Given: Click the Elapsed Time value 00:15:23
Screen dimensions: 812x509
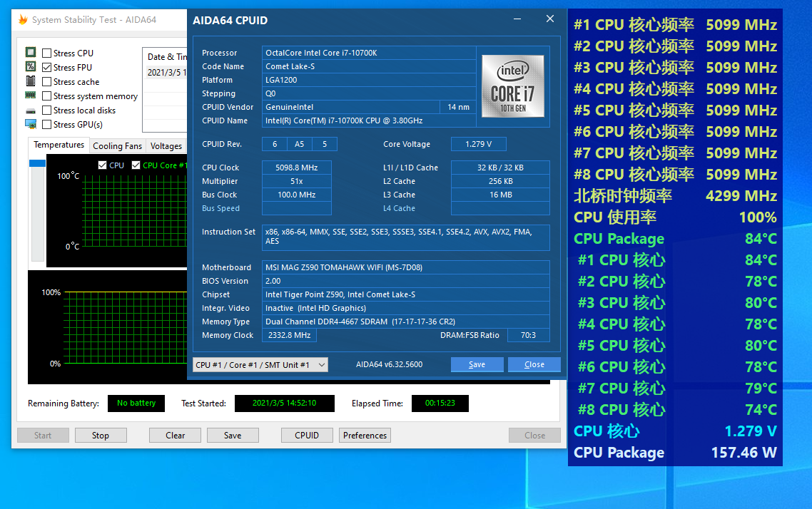Looking at the screenshot, I should pos(440,403).
